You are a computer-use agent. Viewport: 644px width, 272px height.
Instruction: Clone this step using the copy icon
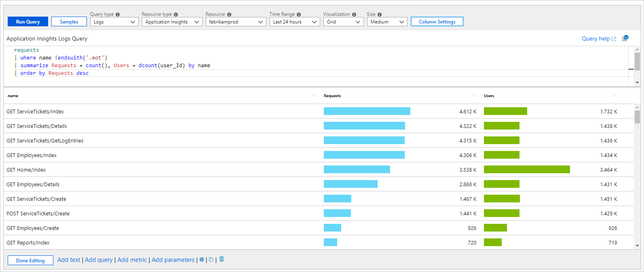click(211, 260)
